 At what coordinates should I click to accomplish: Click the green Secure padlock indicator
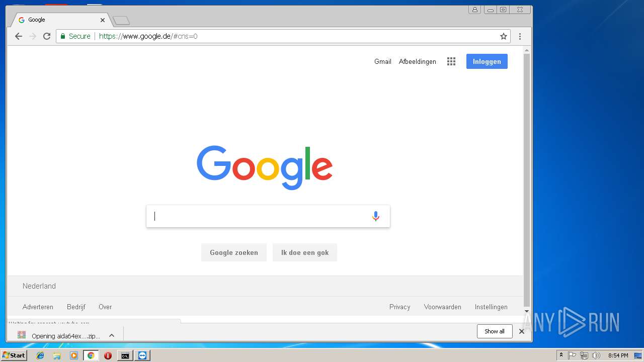pyautogui.click(x=75, y=36)
